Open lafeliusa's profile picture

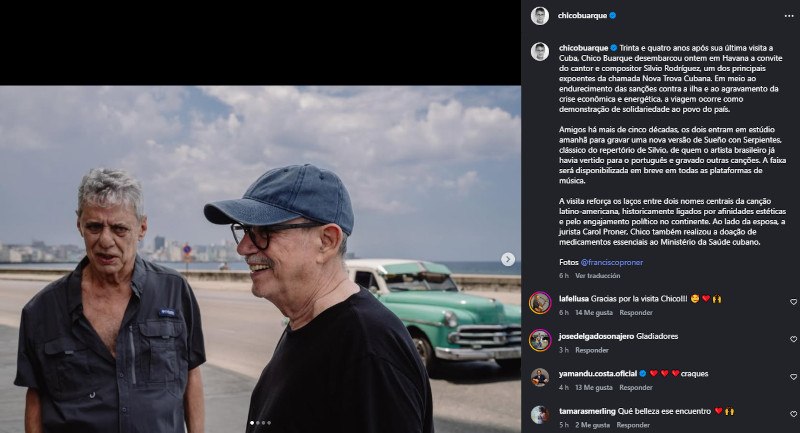[540, 303]
